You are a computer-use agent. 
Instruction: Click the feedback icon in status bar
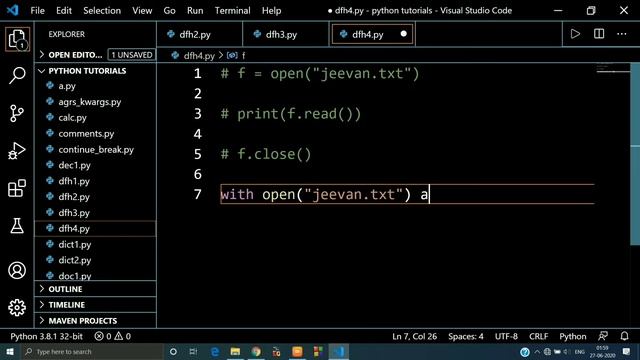603,336
